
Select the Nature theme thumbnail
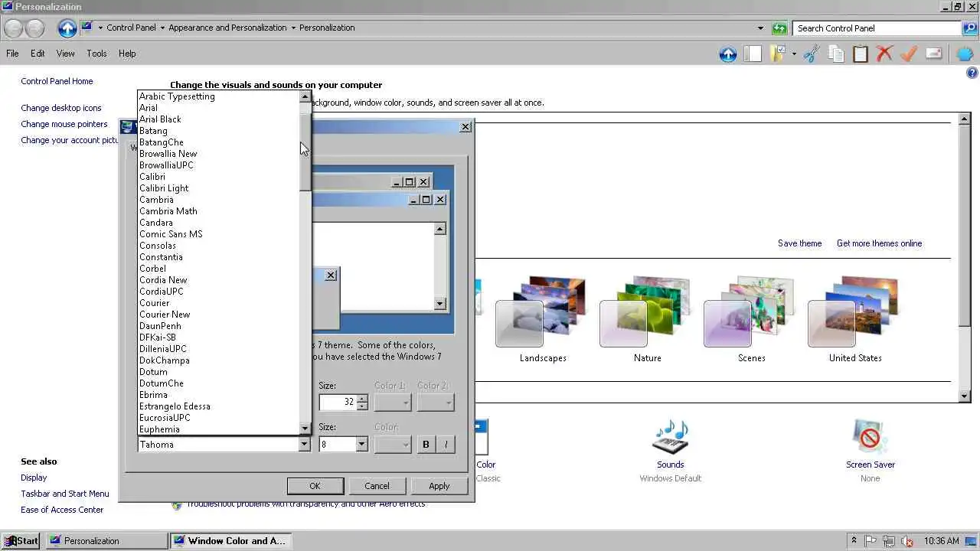647,312
